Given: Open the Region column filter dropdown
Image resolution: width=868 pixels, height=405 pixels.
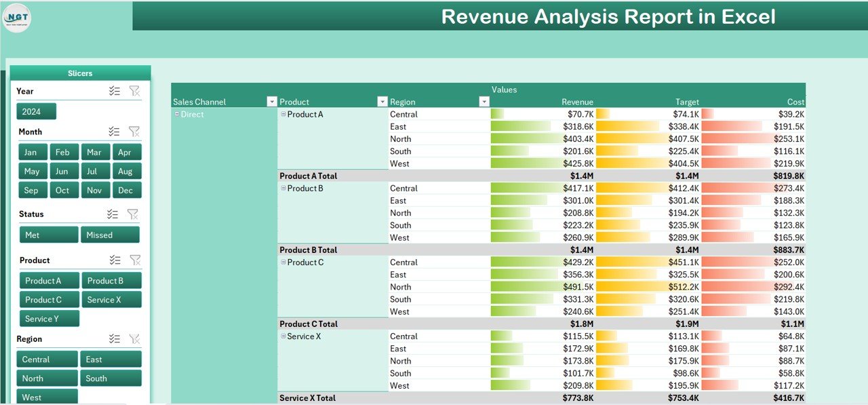Looking at the screenshot, I should 484,102.
